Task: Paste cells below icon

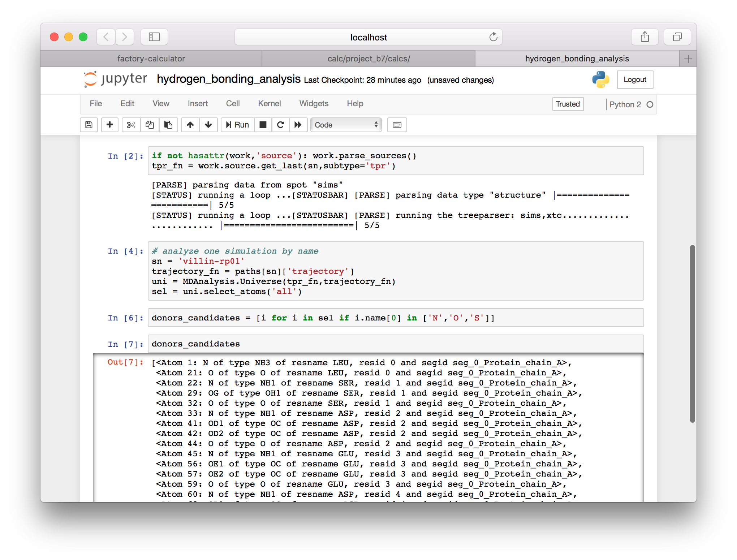Action: [168, 125]
